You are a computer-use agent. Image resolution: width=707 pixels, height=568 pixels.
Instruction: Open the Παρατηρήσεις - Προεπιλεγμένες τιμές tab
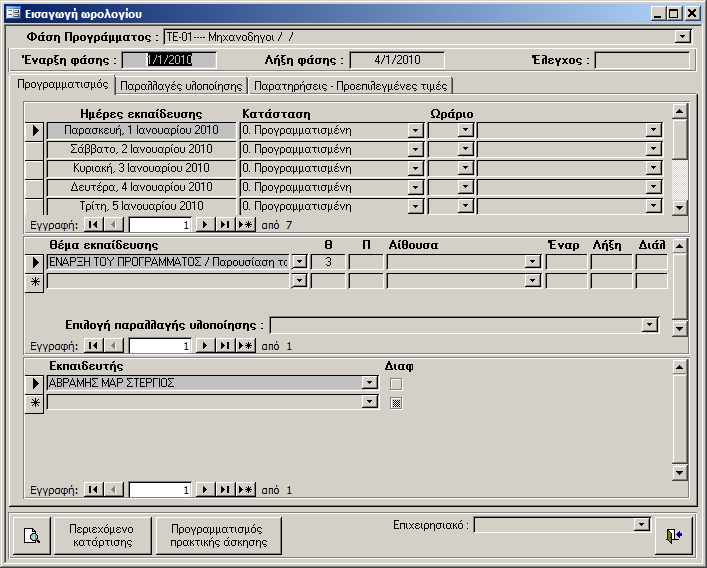point(351,85)
